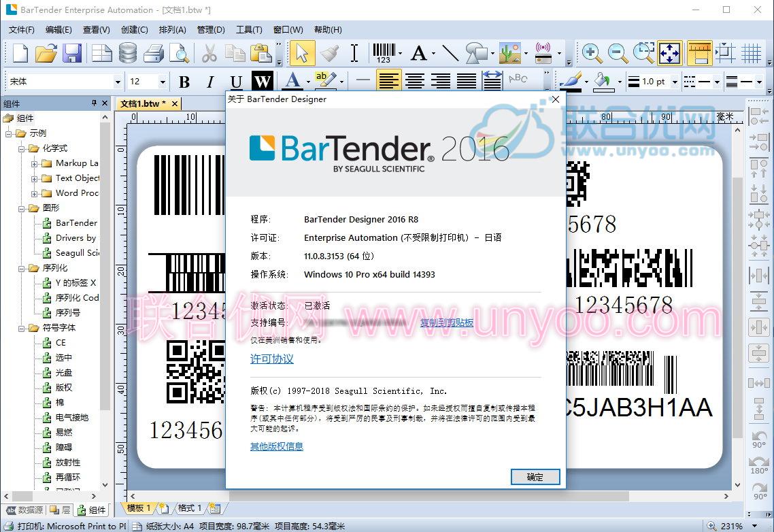Open the 编辑(E) menu
The width and height of the screenshot is (774, 532).
58,30
